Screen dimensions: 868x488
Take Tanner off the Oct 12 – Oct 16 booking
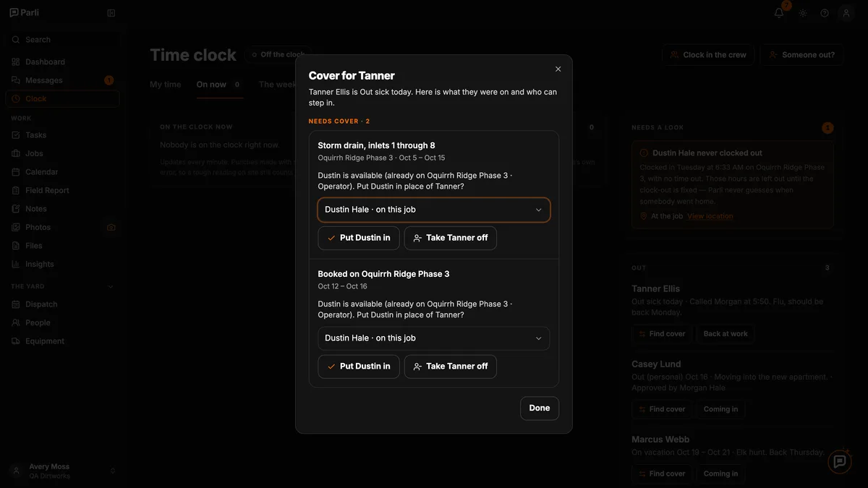click(451, 367)
